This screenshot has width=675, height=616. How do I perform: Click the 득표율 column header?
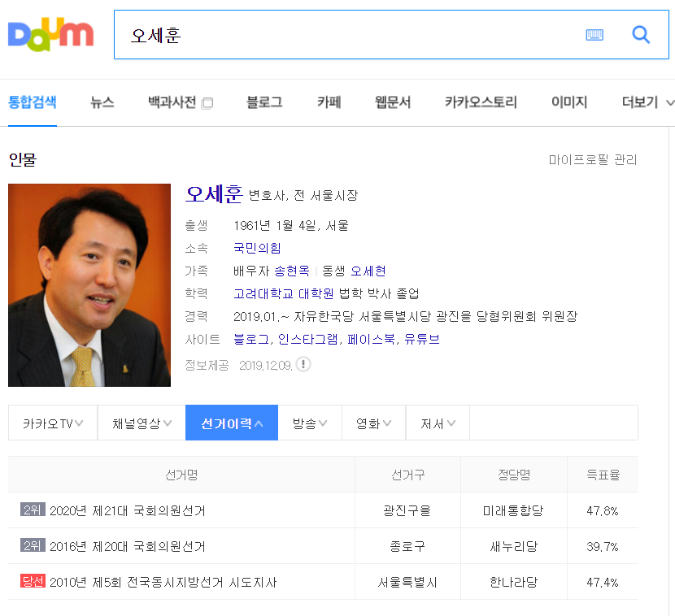(603, 475)
